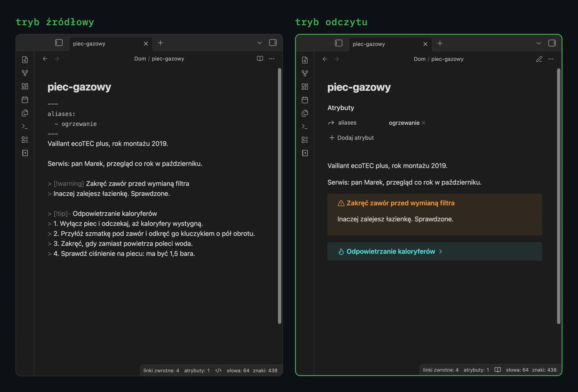578x392 pixels.
Task: Remove the ogrzewanie alias value
Action: [x=423, y=123]
